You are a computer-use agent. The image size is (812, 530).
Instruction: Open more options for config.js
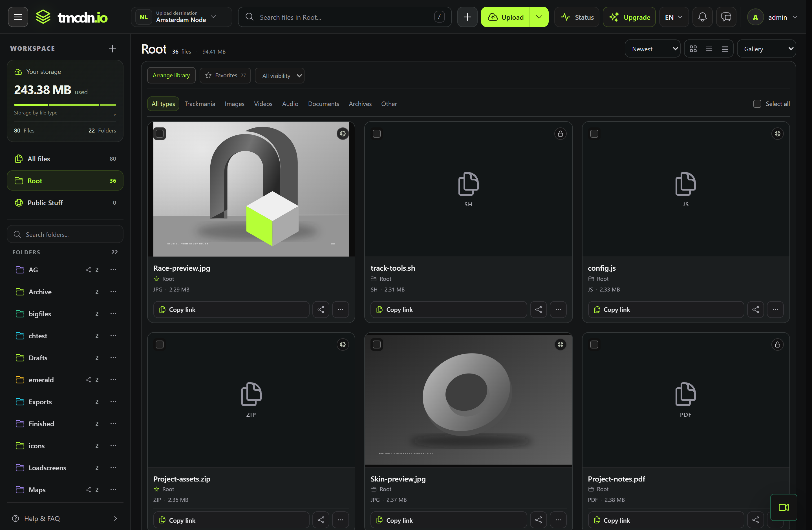(775, 309)
